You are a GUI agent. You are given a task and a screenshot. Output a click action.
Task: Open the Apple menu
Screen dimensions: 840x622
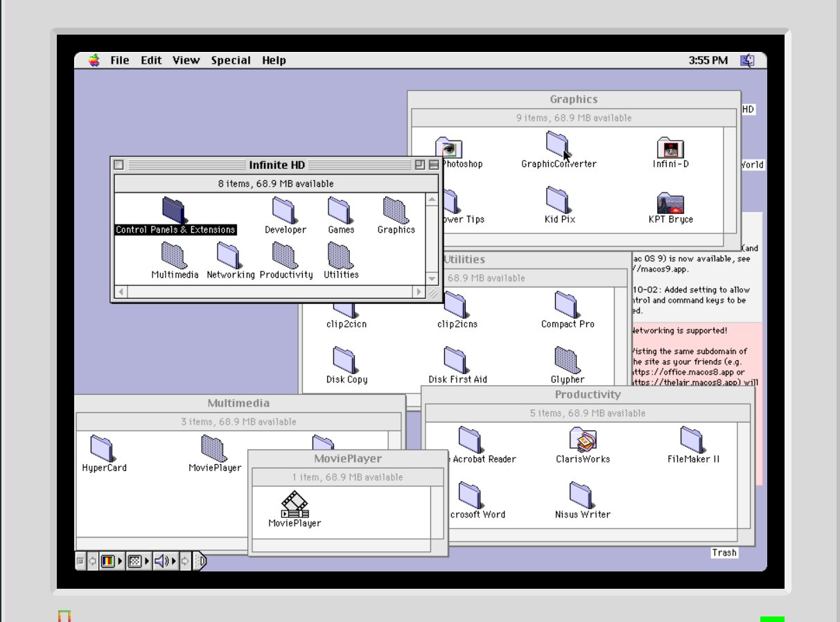[x=94, y=60]
